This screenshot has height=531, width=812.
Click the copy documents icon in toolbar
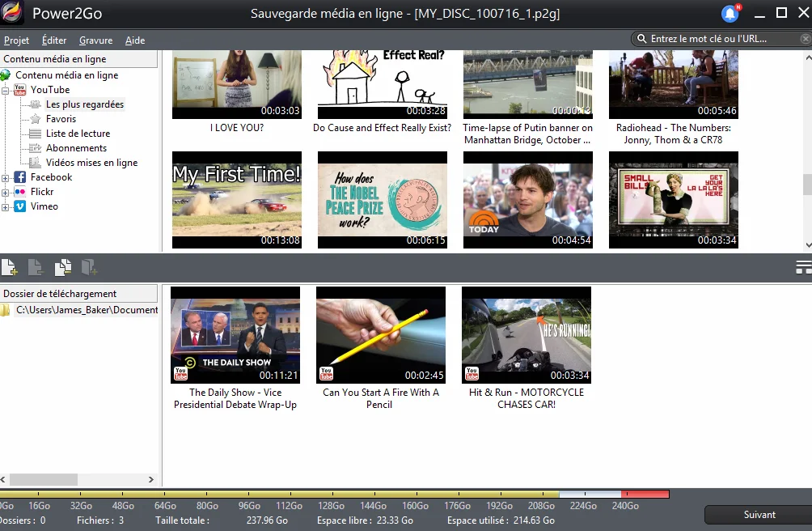tap(62, 267)
